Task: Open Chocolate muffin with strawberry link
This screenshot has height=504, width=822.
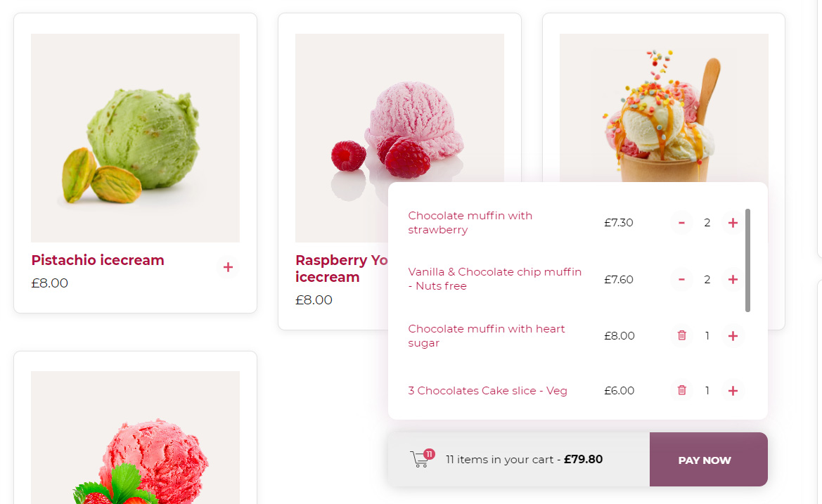Action: pyautogui.click(x=470, y=223)
